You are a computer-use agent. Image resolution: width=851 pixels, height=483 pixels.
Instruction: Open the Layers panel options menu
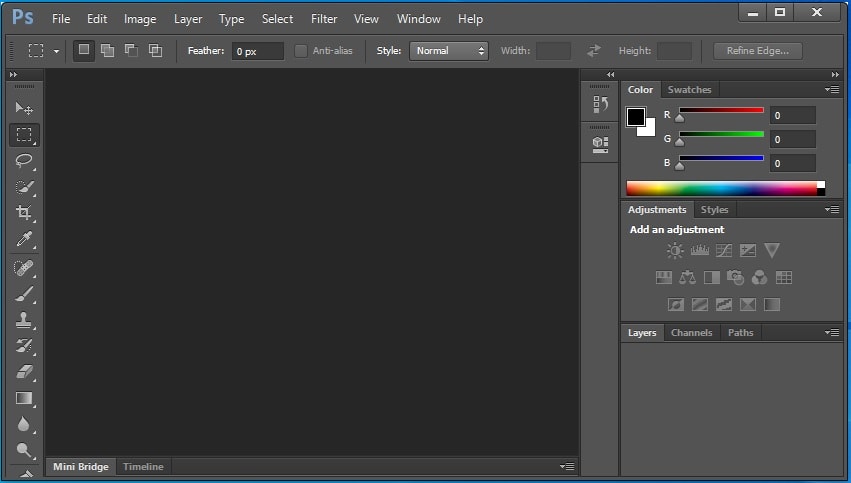(x=832, y=332)
